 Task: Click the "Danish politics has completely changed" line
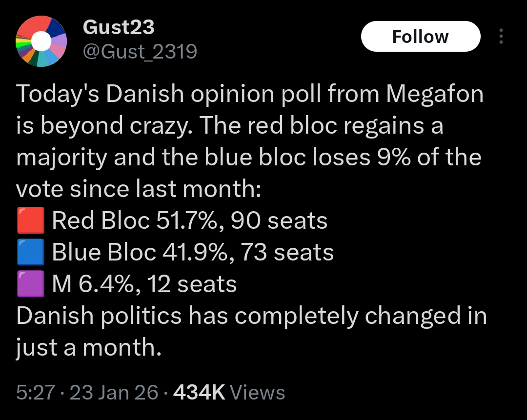click(x=251, y=316)
